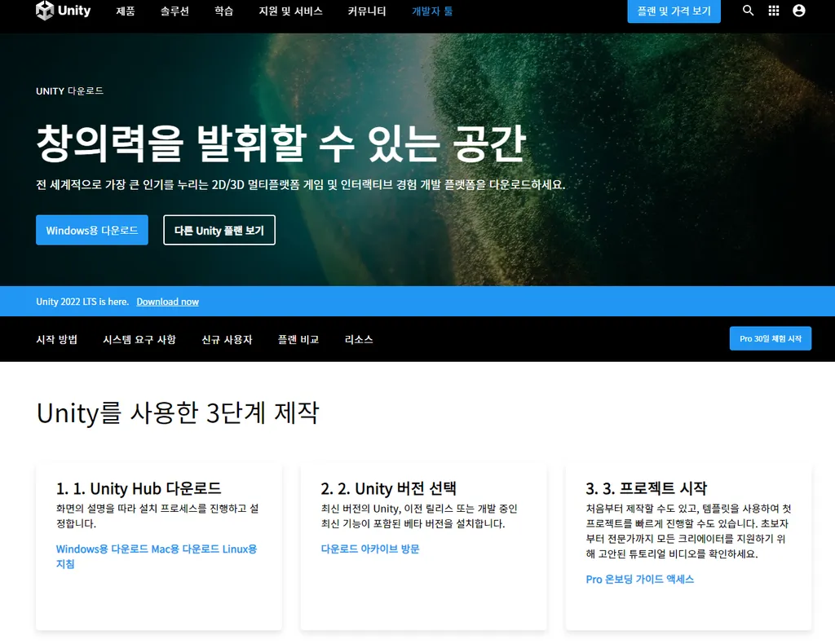This screenshot has width=835, height=644.
Task: Click the 플랜 및 가격 보기 button
Action: click(x=674, y=11)
